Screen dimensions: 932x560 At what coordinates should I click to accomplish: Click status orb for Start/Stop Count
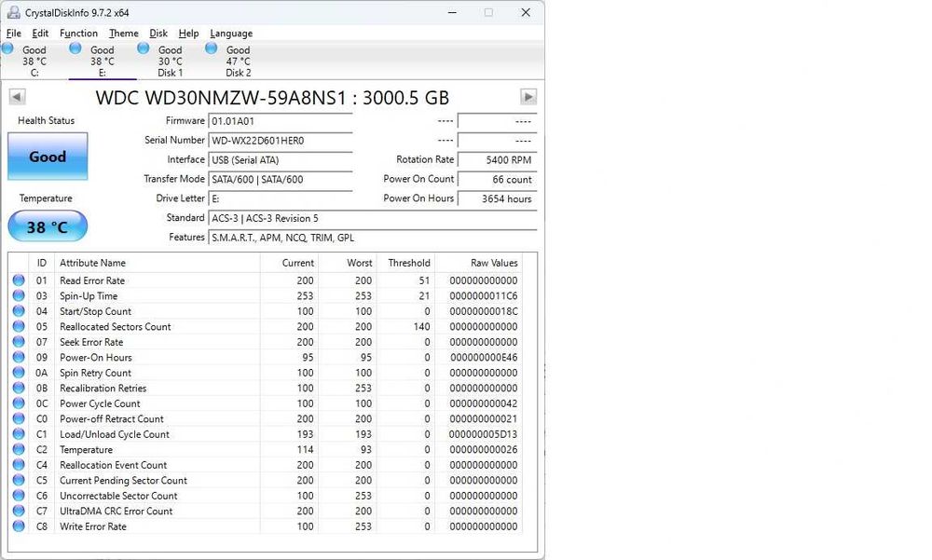coord(19,311)
